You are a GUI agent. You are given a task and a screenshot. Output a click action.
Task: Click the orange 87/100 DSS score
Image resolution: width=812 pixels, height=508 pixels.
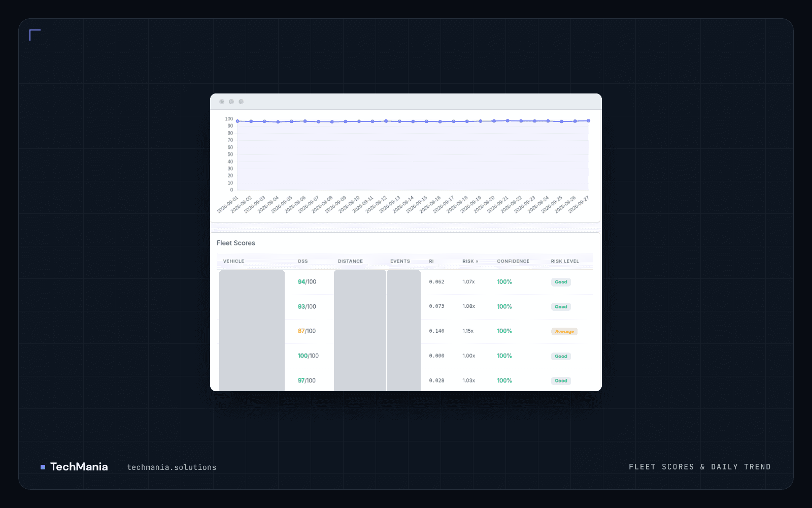(307, 331)
